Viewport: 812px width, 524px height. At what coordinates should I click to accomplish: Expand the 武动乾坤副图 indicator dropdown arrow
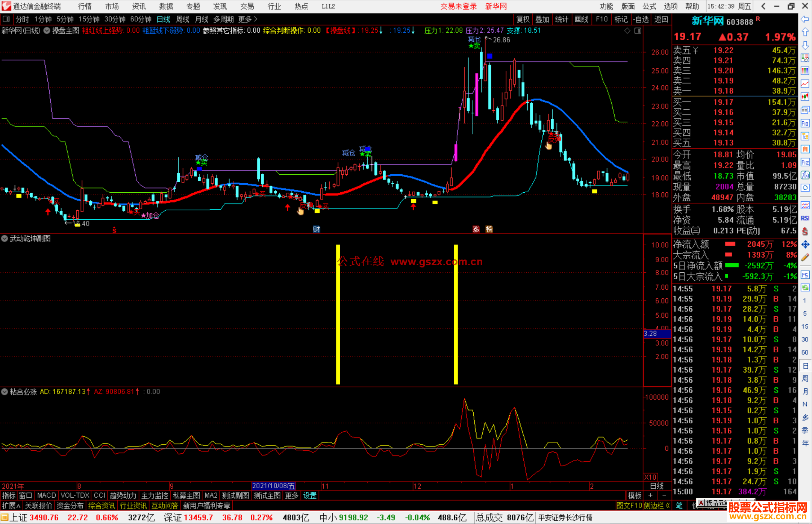(5, 239)
